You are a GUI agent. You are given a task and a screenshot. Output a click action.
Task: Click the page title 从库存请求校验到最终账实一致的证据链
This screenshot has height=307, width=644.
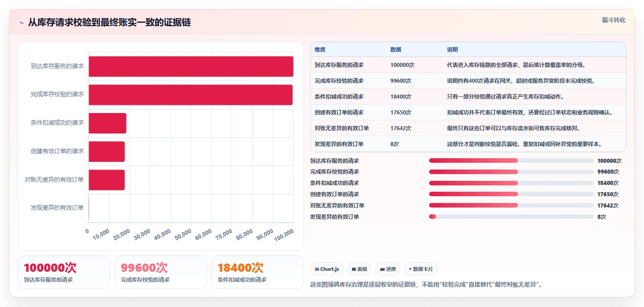click(x=109, y=23)
